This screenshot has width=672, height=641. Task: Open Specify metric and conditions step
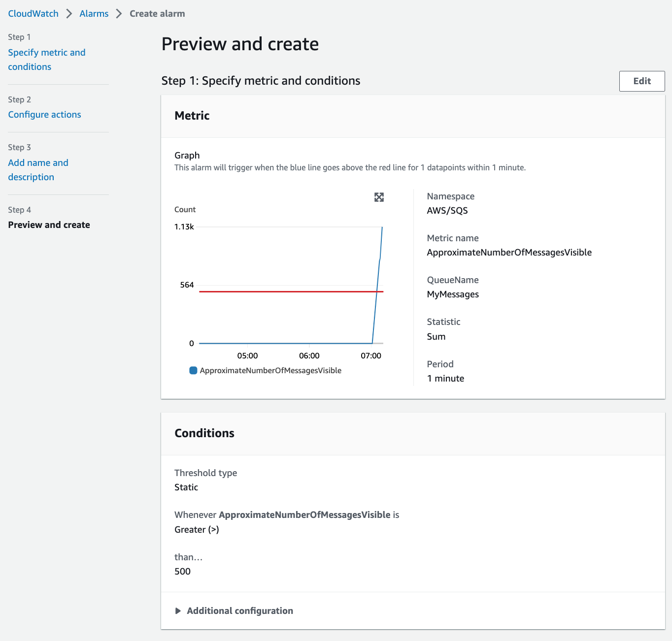click(x=47, y=60)
